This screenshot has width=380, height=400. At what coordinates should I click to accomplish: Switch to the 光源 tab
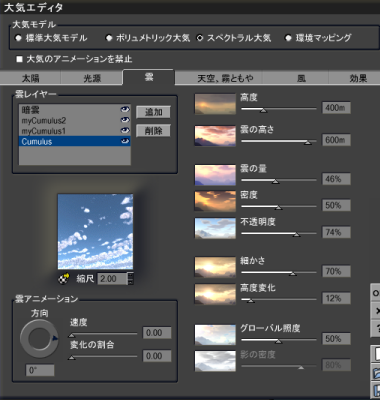coord(92,78)
